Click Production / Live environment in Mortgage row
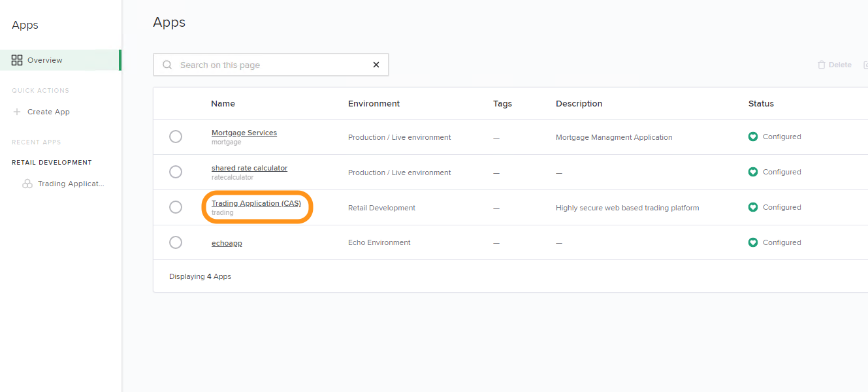The image size is (868, 392). tap(399, 137)
